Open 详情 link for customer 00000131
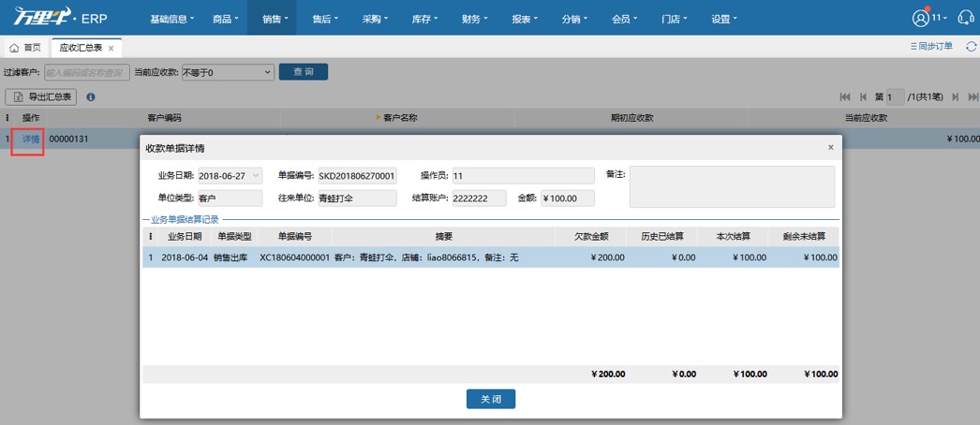 (31, 139)
